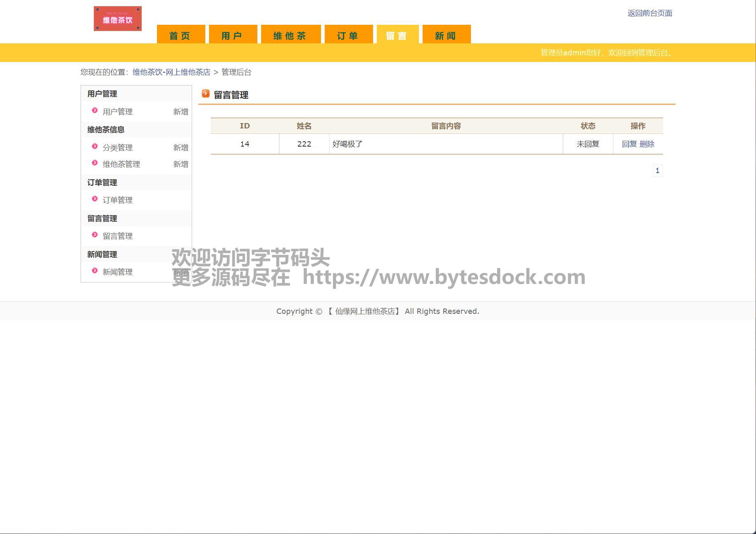This screenshot has width=756, height=534.
Task: Go to pagination page 1
Action: coord(657,171)
